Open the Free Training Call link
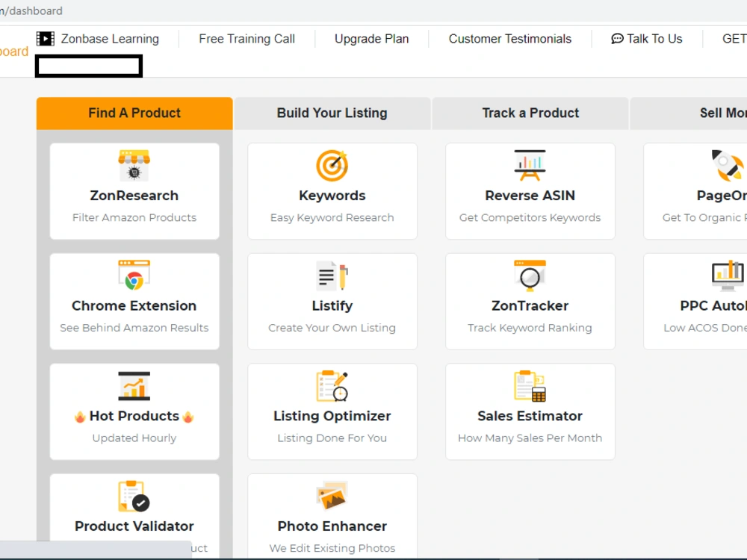Screen dimensions: 747x560 point(247,39)
